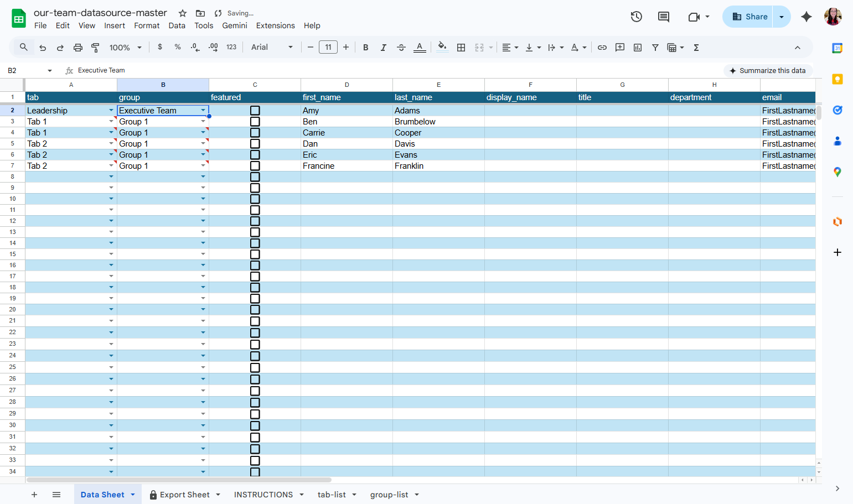
Task: Check featured checkbox for Amy Adams
Action: pos(255,111)
